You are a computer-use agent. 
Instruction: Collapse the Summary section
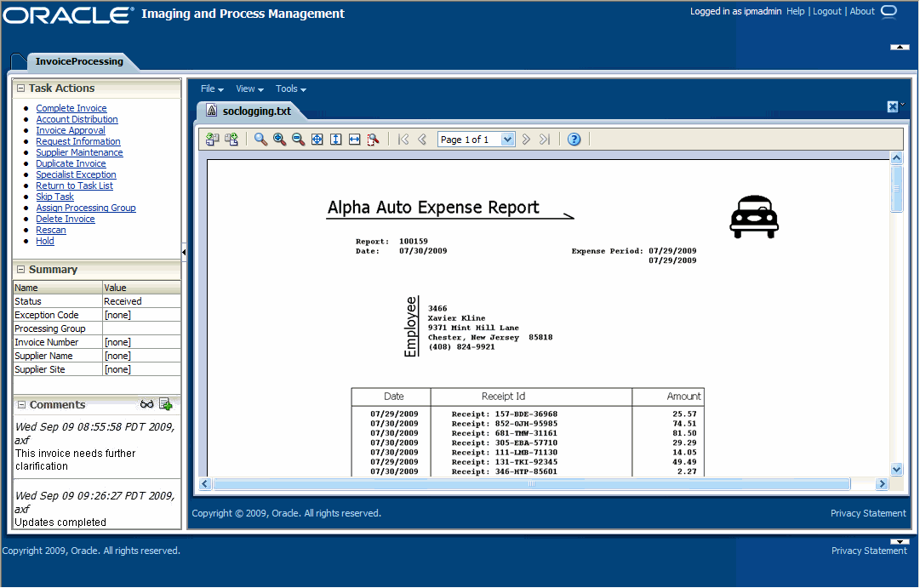coord(21,270)
